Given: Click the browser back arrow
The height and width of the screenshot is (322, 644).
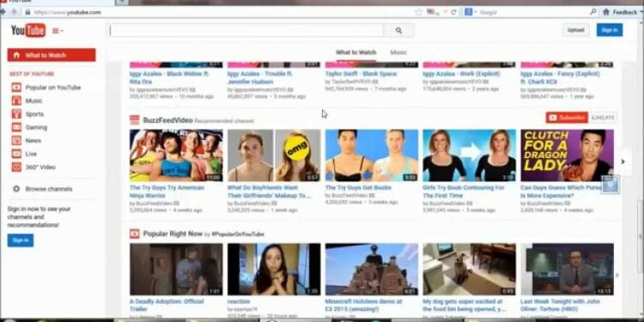Looking at the screenshot, I should coord(3,12).
